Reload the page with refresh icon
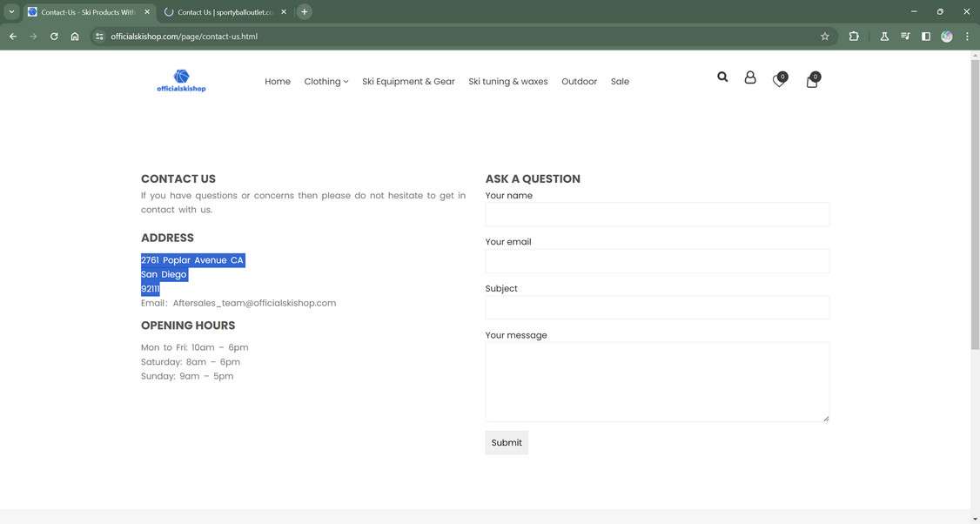980x524 pixels. pos(54,37)
